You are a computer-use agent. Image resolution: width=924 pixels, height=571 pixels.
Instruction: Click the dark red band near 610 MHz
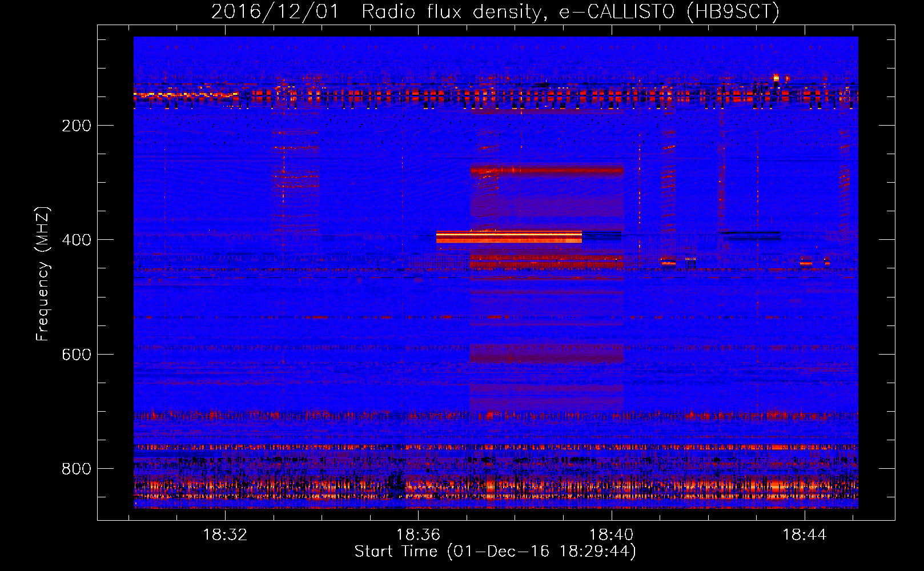547,358
